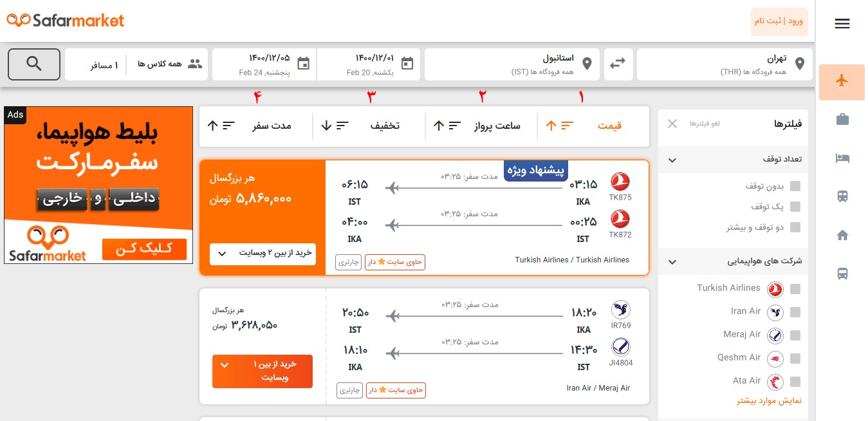The height and width of the screenshot is (421, 868).
Task: Click the Istanbul destination location pin
Action: pyautogui.click(x=586, y=64)
